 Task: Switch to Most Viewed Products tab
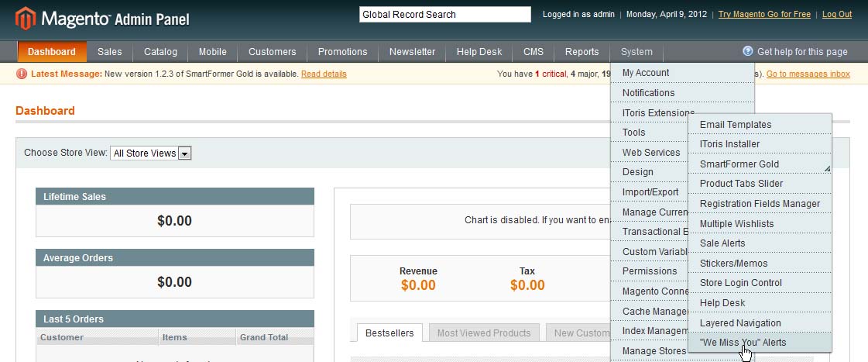coord(484,333)
